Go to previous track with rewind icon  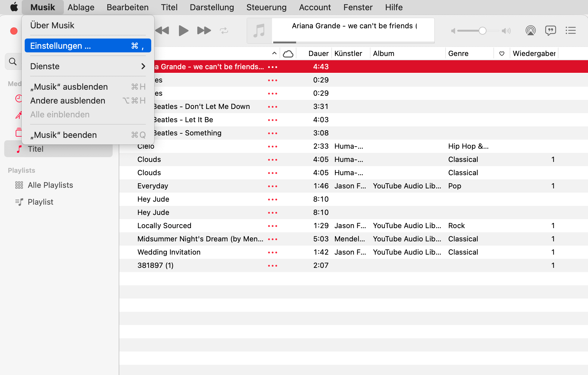point(162,30)
